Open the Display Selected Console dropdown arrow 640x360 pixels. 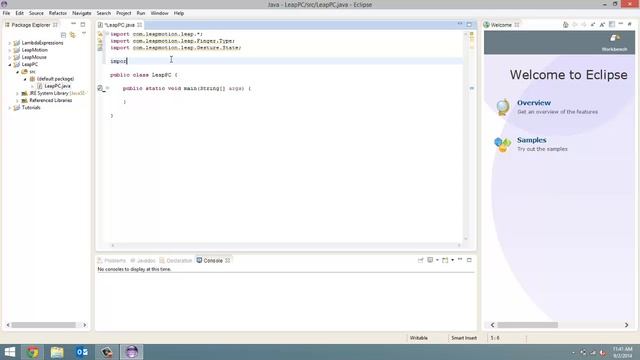pyautogui.click(x=437, y=260)
